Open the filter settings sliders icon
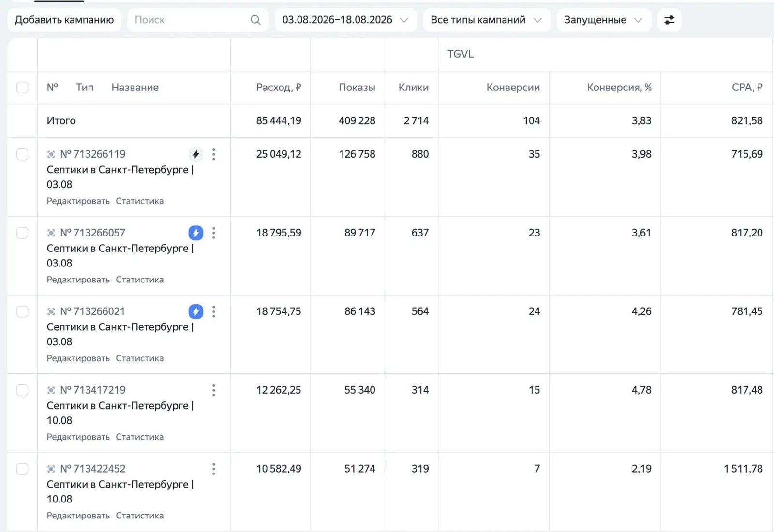The width and height of the screenshot is (774, 532). [x=669, y=20]
